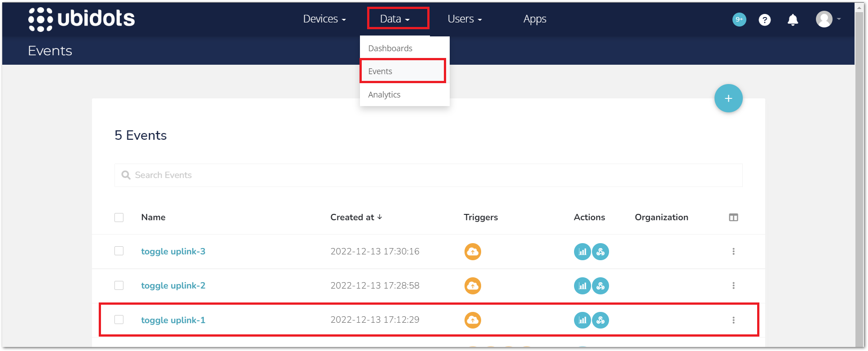
Task: Click the webhook action icon for toggle uplink-1
Action: pos(601,320)
